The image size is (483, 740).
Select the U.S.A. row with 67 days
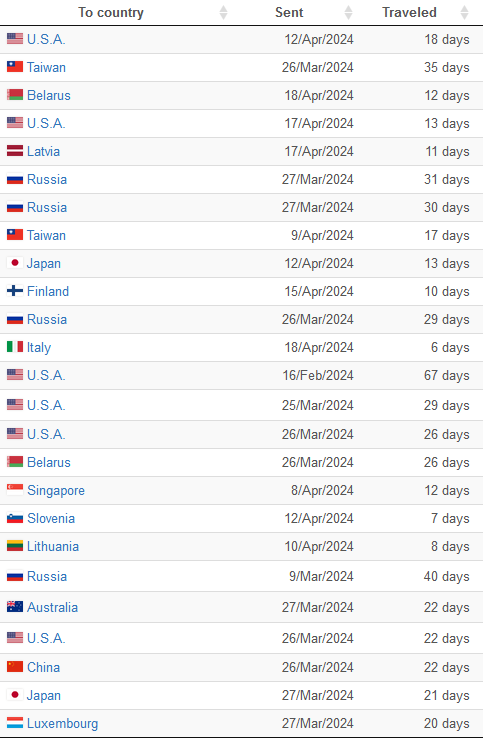click(241, 376)
